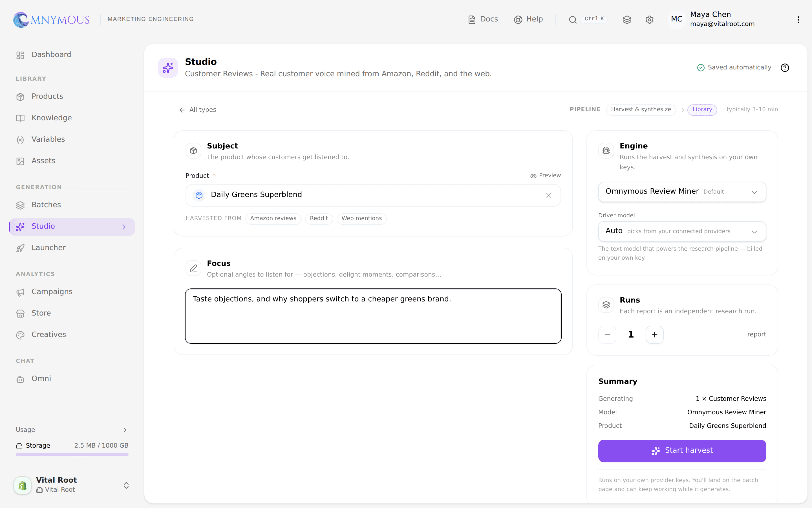Click '1 × Customer Reviews' summary value
The width and height of the screenshot is (812, 508).
click(x=731, y=399)
